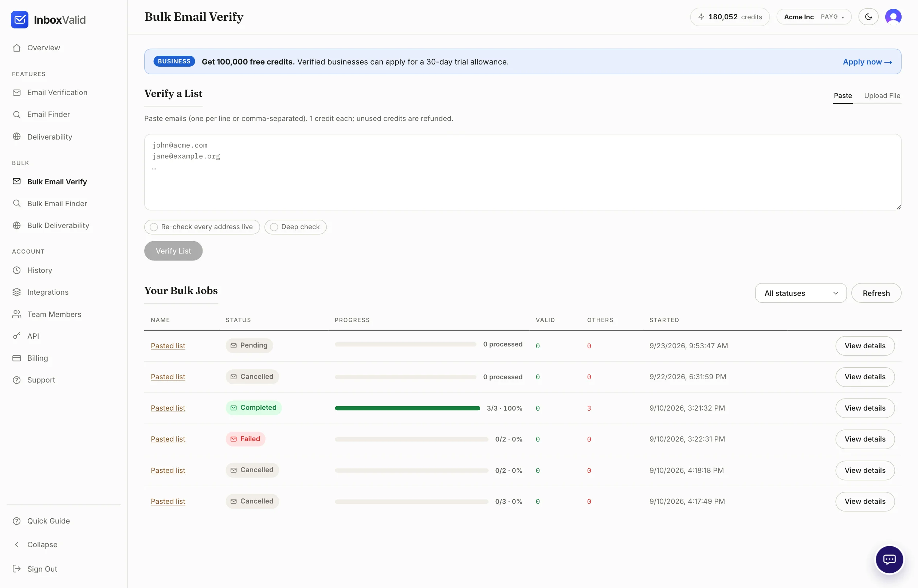Click the 9/23/2026, 9:53:47 AM timestamp
This screenshot has width=918, height=588.
coord(688,346)
